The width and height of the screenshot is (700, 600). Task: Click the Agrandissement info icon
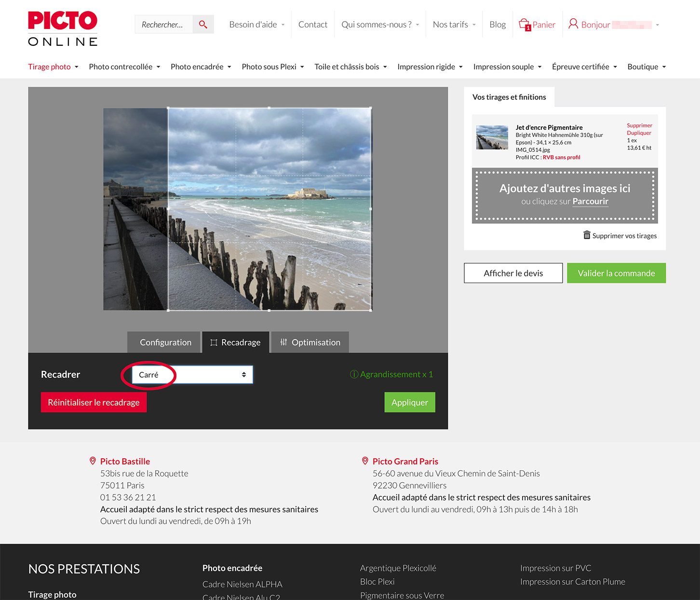[354, 374]
